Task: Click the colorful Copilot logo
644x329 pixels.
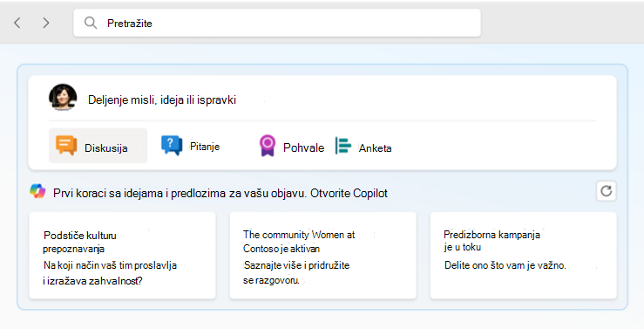Action: click(x=37, y=191)
